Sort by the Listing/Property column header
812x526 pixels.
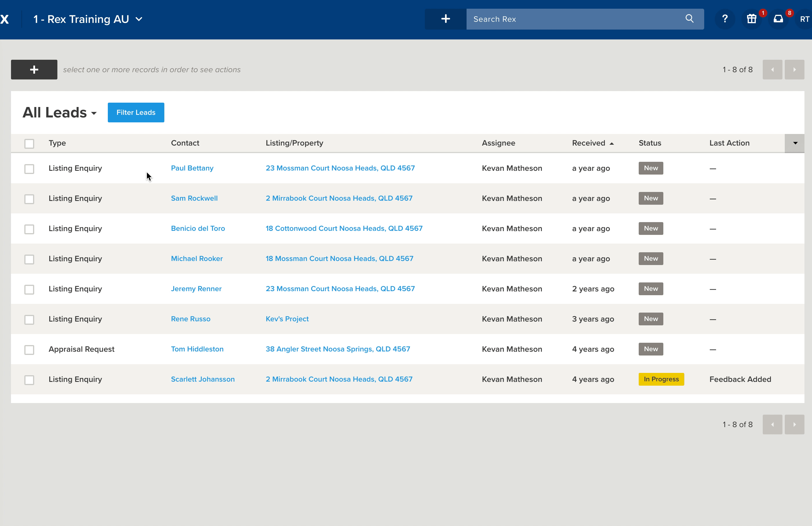pos(294,143)
